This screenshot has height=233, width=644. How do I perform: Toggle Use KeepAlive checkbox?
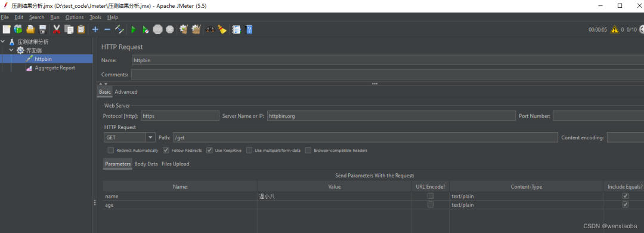[x=209, y=151]
